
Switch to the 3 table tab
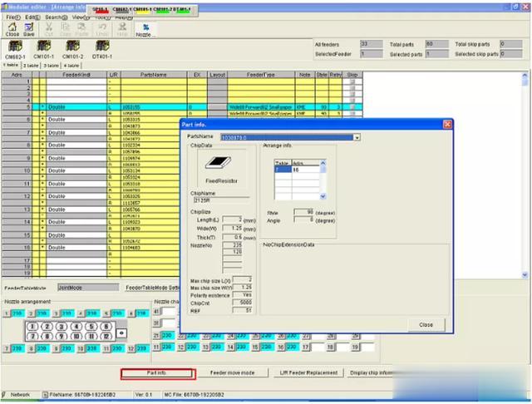(x=52, y=65)
